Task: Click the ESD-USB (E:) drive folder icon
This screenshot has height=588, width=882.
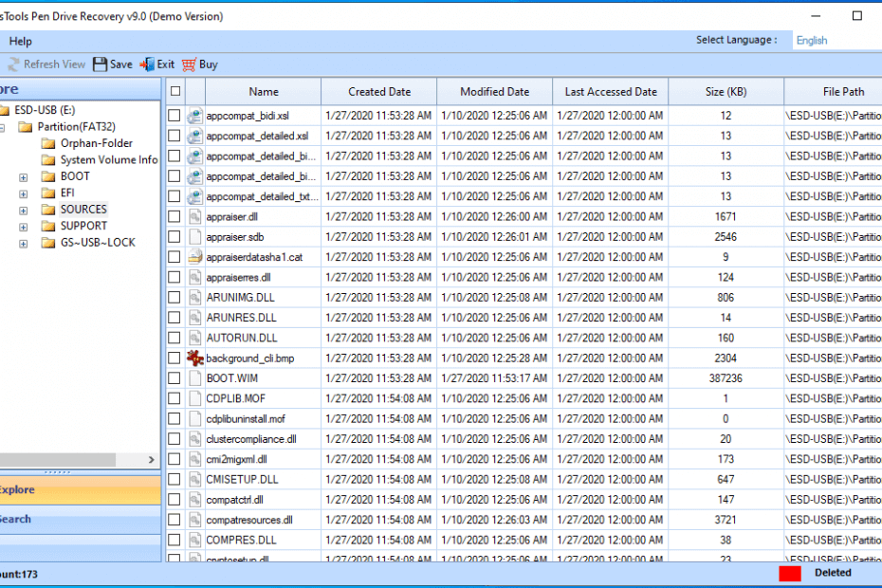Action: [5, 110]
